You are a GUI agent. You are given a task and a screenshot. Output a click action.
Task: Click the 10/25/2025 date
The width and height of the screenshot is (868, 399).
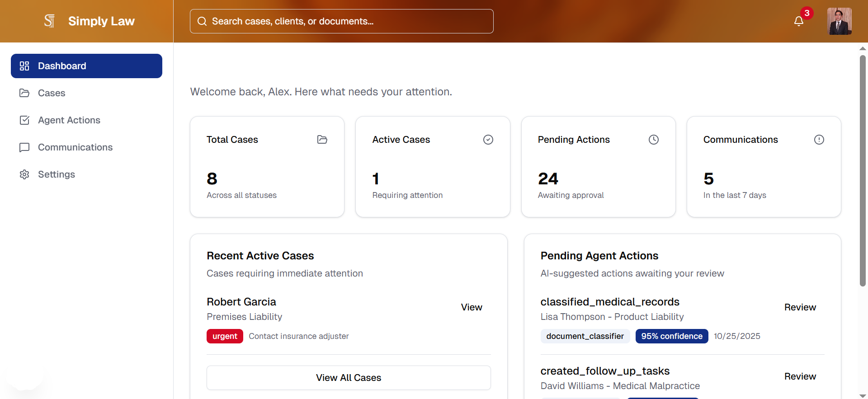pyautogui.click(x=737, y=336)
